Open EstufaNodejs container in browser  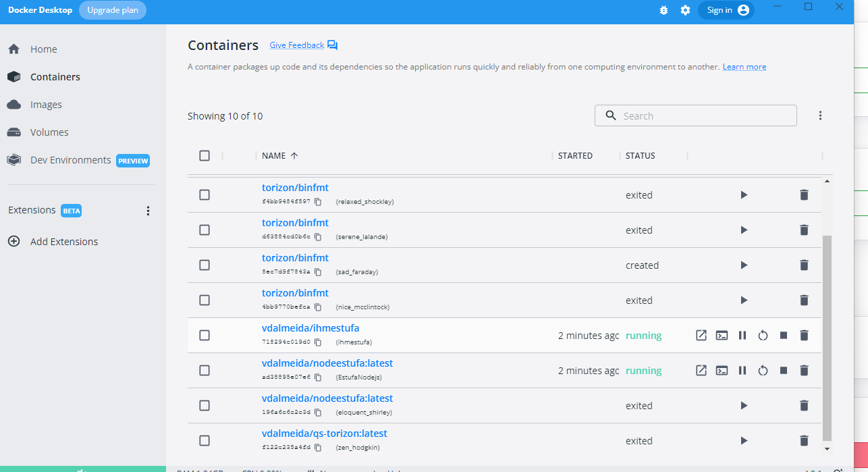tap(701, 370)
